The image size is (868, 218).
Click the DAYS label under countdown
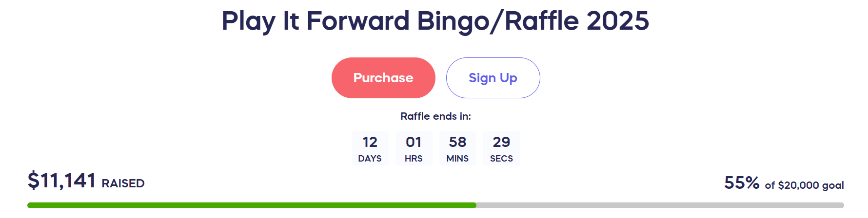tap(370, 159)
